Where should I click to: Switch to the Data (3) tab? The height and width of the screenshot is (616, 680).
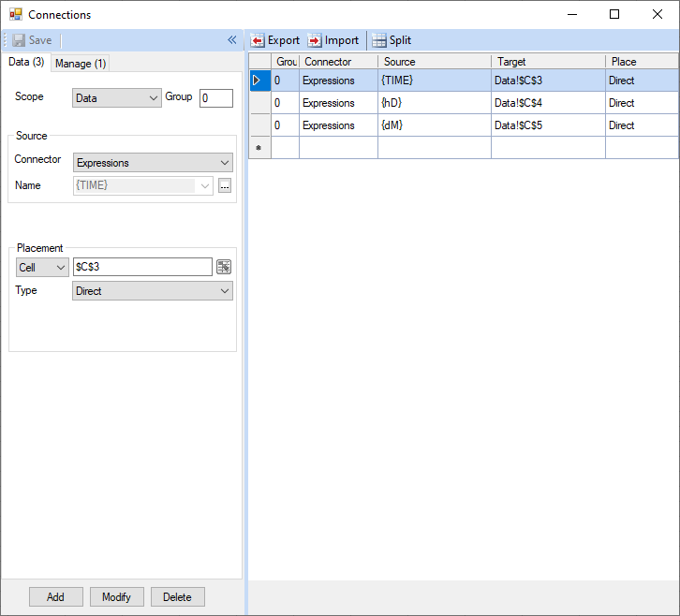click(26, 62)
